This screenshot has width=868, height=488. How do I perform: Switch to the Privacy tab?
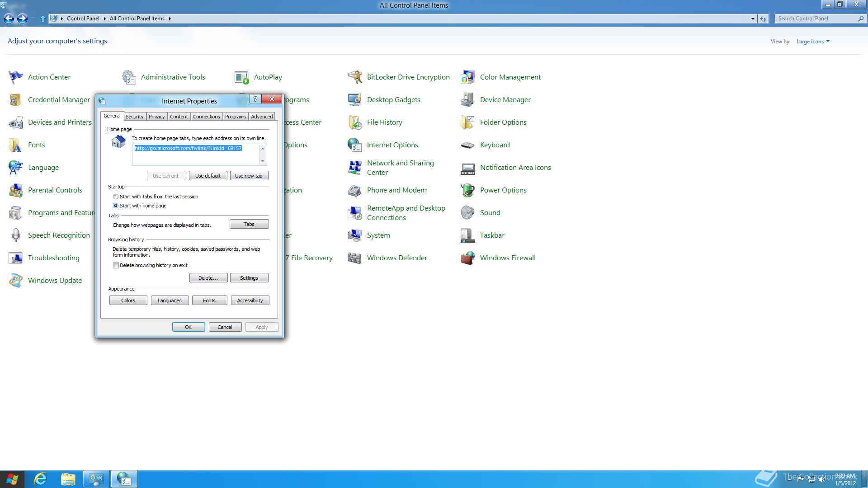[157, 117]
